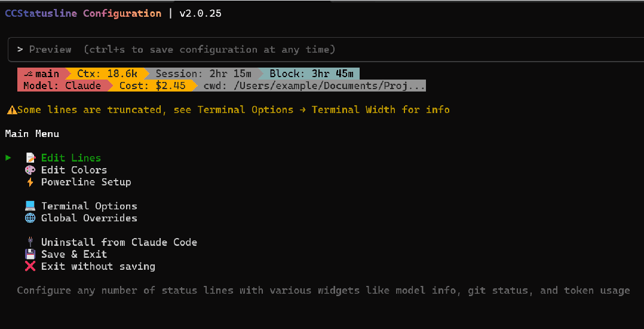
Task: Open the Edit Colors menu entry
Action: click(73, 170)
